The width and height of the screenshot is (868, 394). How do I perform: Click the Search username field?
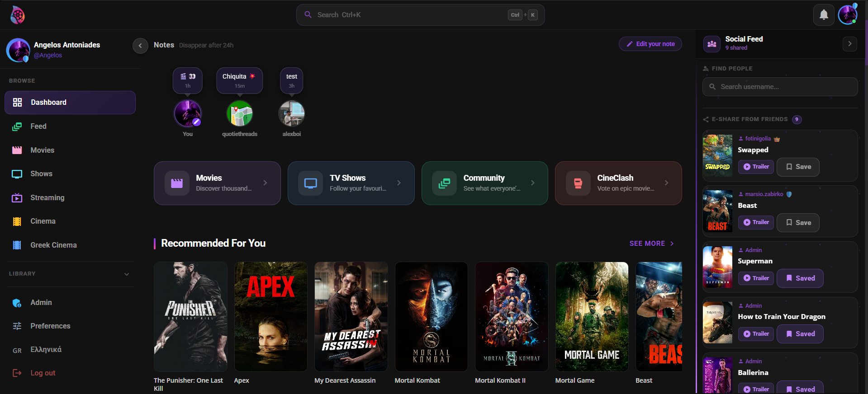[x=780, y=87]
